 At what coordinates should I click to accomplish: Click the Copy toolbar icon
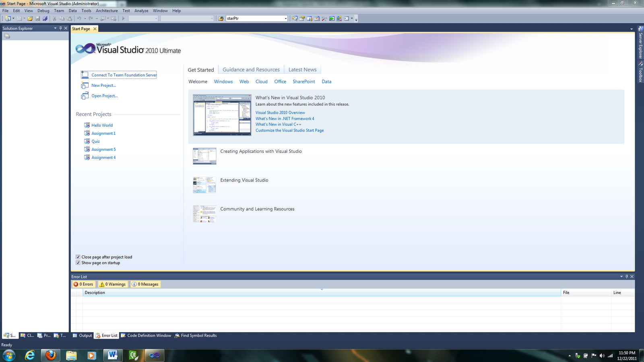click(62, 18)
